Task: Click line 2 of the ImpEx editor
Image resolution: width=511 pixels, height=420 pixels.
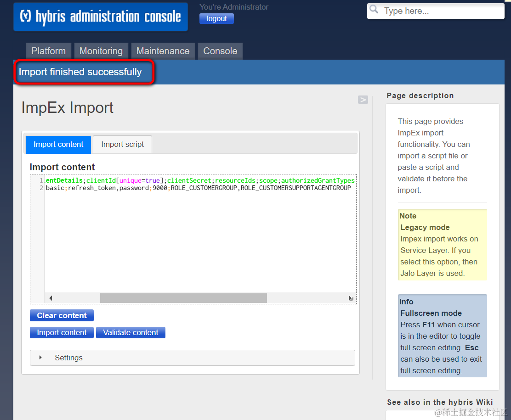Action: [x=198, y=188]
